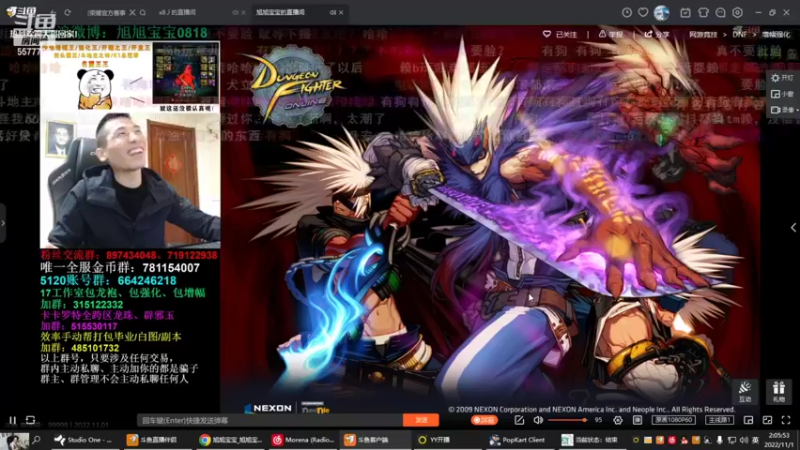
Task: Click the danmaku message input field
Action: 270,420
